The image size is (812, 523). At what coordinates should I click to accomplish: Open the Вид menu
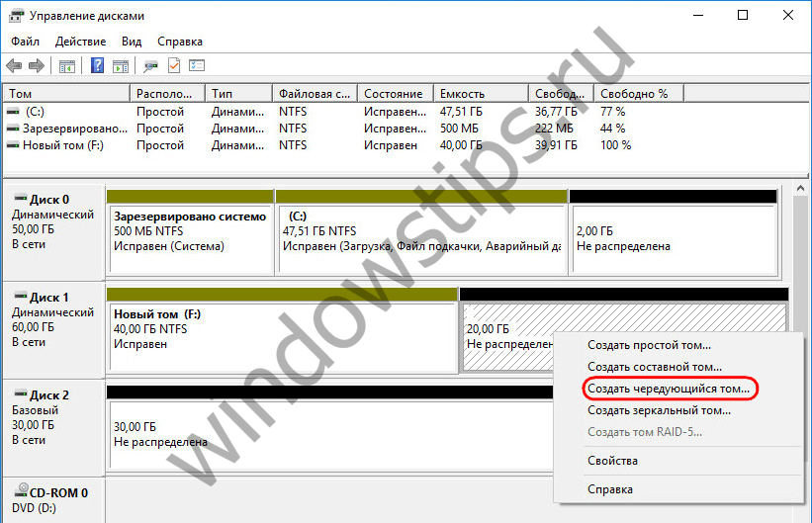[132, 42]
